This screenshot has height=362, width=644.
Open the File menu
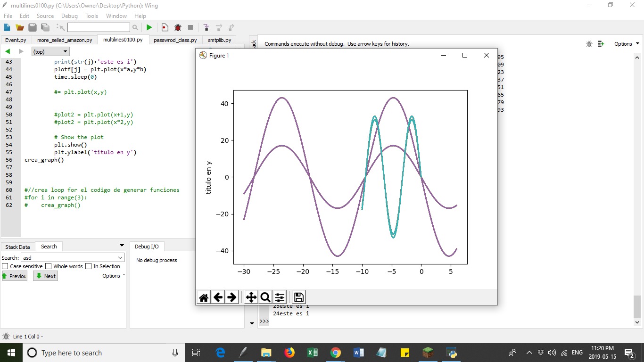(x=8, y=16)
